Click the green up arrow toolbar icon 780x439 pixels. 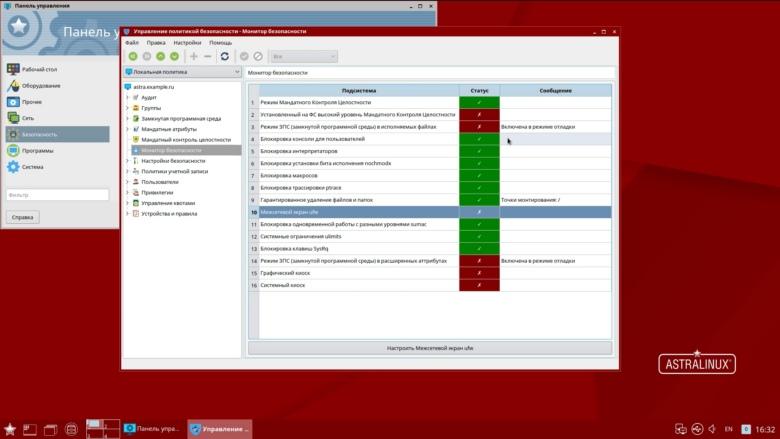pyautogui.click(x=161, y=56)
